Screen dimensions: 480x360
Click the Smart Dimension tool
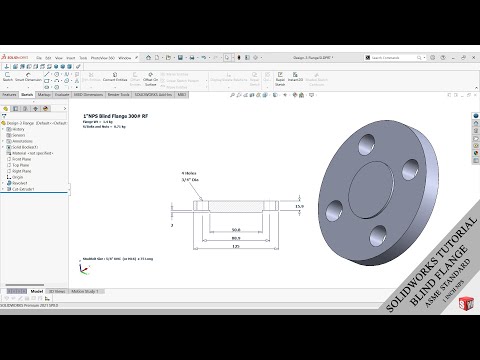pos(28,77)
